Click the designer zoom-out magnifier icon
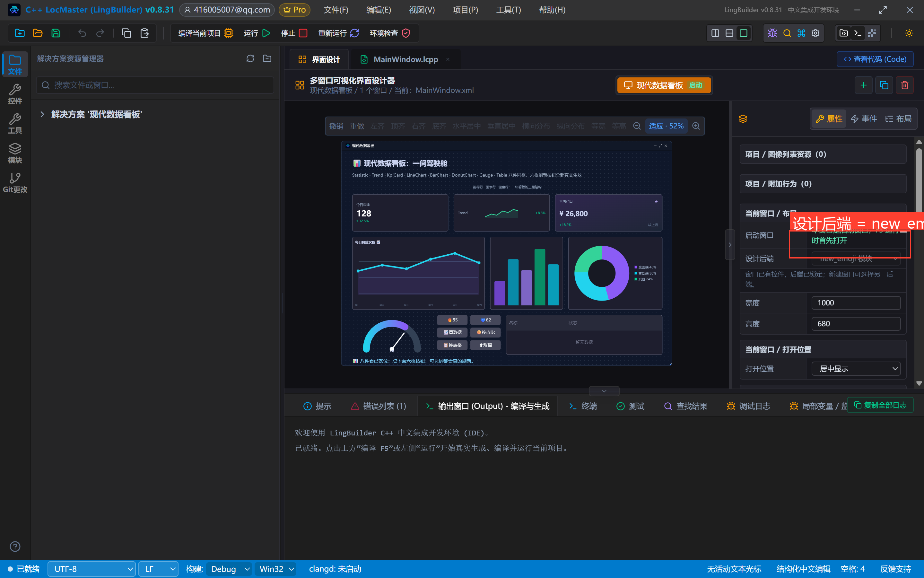 (637, 126)
